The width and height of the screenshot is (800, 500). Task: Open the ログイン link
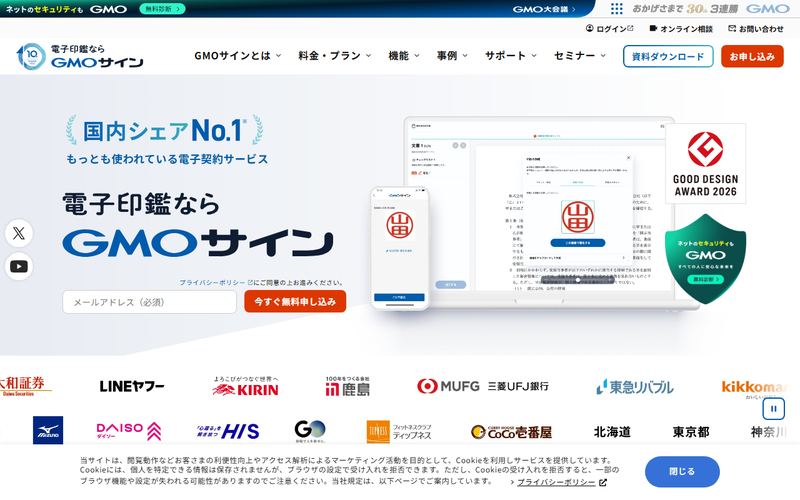click(609, 29)
